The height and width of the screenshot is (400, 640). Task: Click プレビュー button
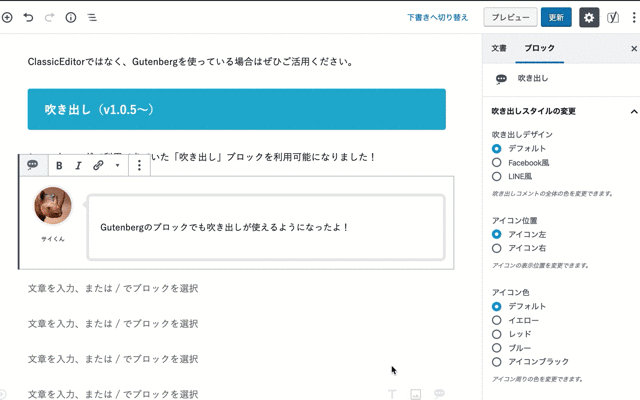[x=510, y=17]
